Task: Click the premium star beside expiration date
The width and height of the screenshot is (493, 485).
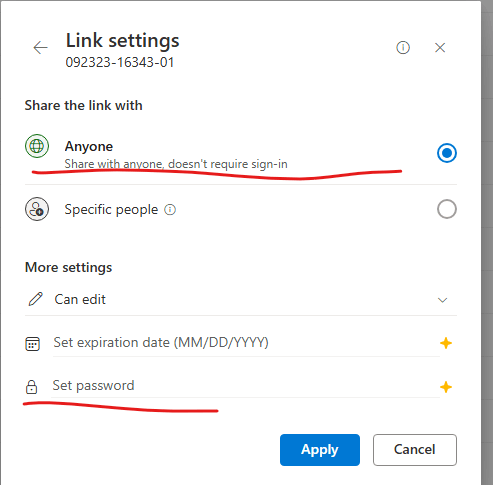Action: coord(446,343)
